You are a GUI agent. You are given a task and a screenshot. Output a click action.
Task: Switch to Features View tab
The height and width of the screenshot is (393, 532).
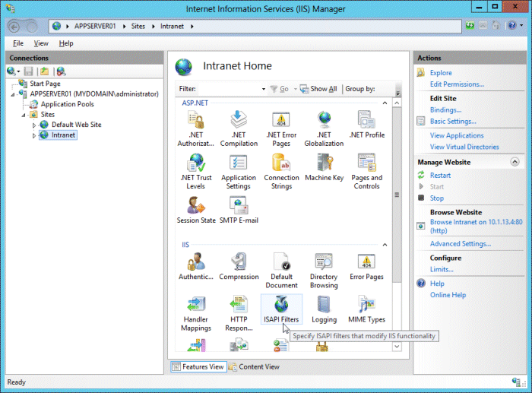(x=198, y=366)
